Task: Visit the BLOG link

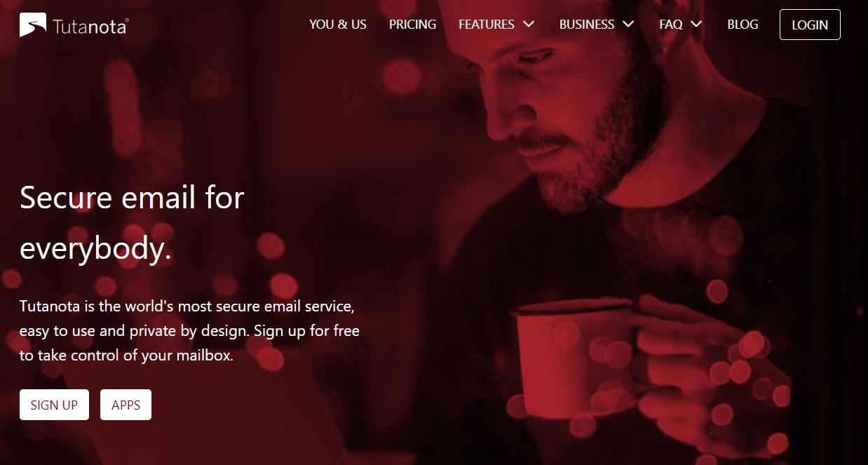Action: tap(742, 25)
